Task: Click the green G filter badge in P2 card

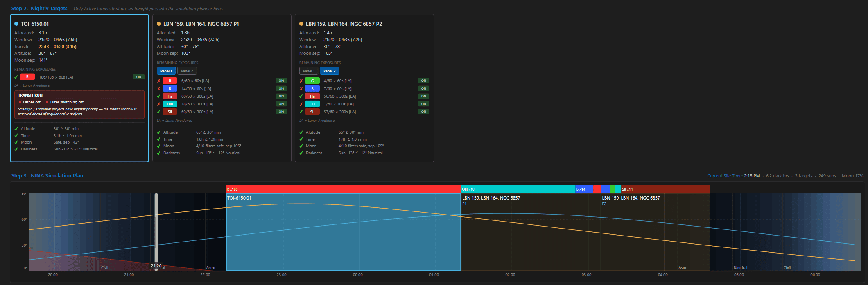Action: tap(312, 81)
